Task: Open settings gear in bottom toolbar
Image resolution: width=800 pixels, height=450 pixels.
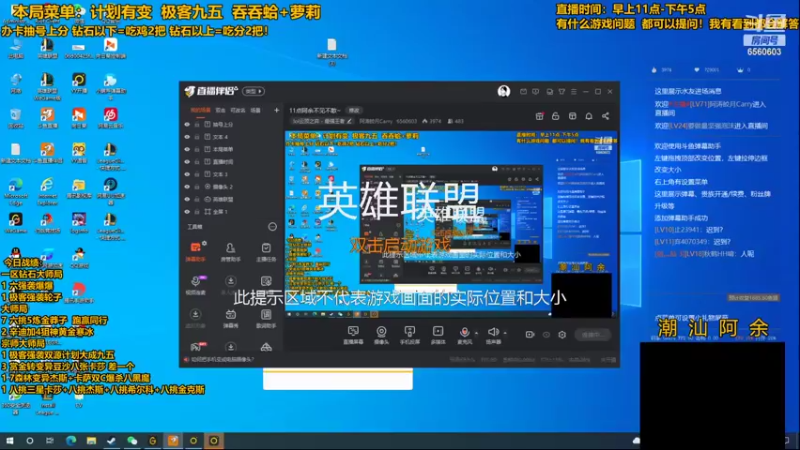Action: (562, 335)
